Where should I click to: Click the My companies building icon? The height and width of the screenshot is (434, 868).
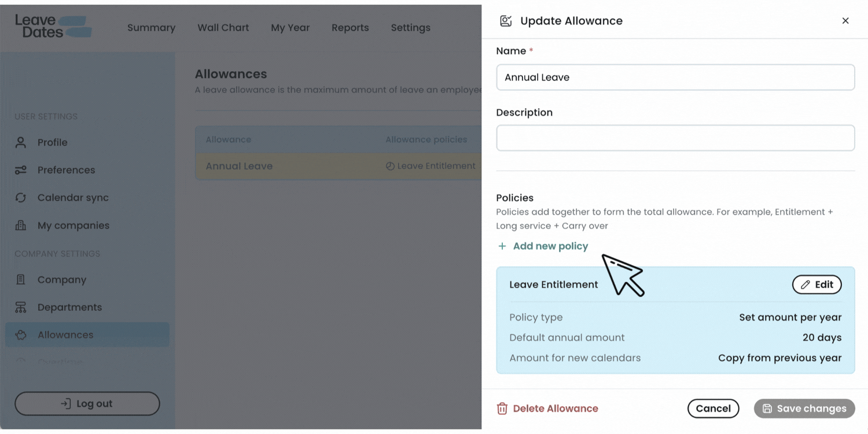[x=21, y=226]
